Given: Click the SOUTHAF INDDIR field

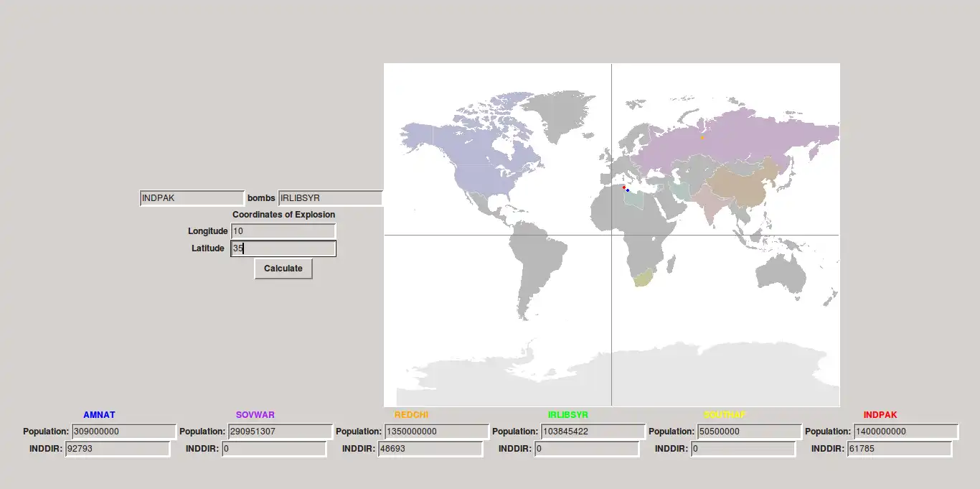Looking at the screenshot, I should click(x=743, y=449).
